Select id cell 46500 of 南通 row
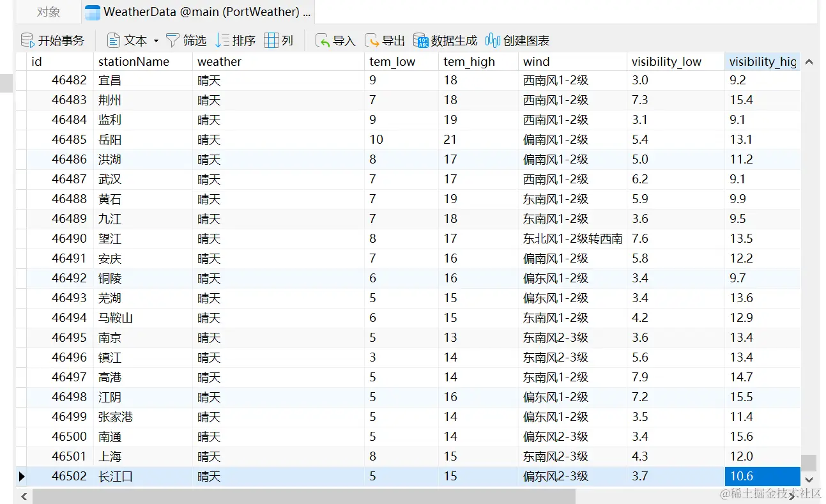Screen dimensions: 826x504 click(x=60, y=436)
